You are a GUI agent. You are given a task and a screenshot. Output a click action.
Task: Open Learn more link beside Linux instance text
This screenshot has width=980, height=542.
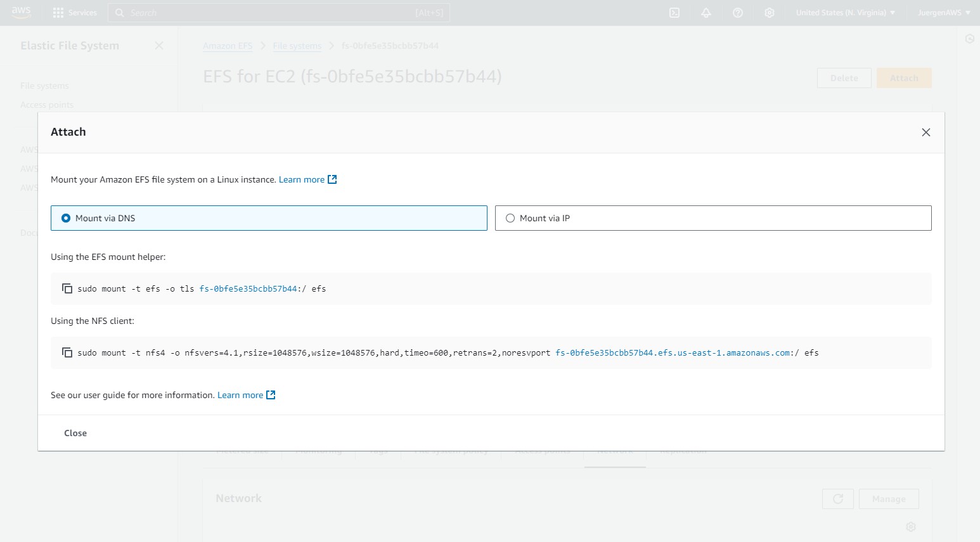click(x=302, y=179)
